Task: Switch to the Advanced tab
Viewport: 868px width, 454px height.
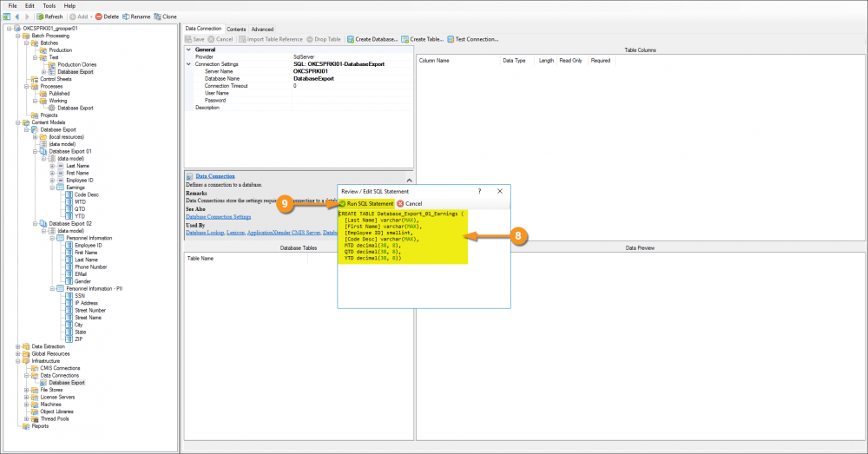Action: tap(262, 30)
